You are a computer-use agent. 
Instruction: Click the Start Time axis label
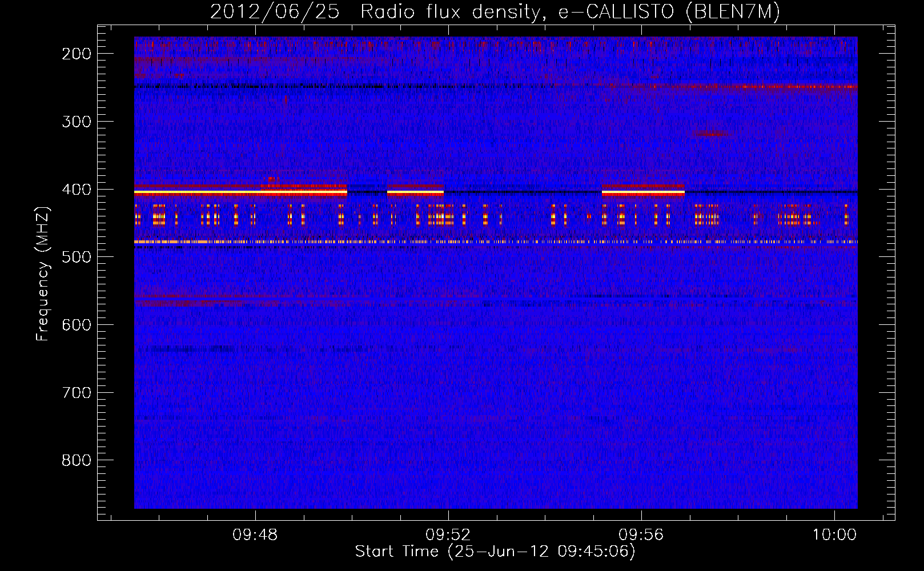[x=495, y=552]
